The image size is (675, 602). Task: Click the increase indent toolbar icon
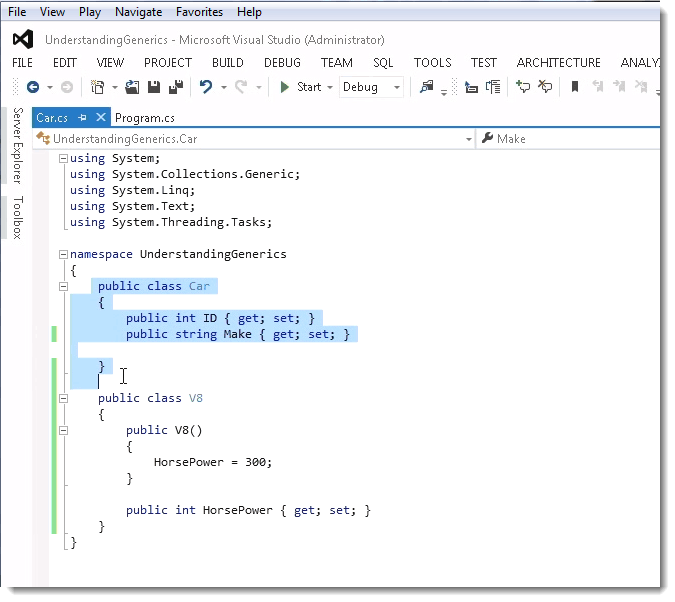point(493,87)
